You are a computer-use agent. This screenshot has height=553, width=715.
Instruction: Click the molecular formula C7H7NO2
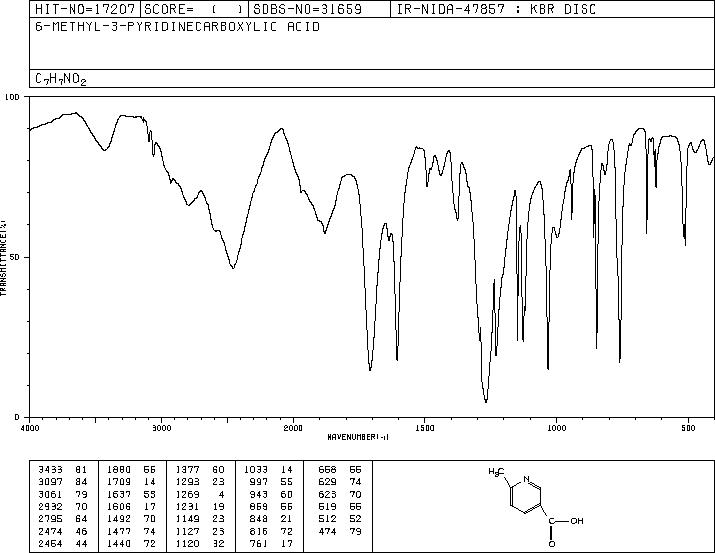[61, 79]
